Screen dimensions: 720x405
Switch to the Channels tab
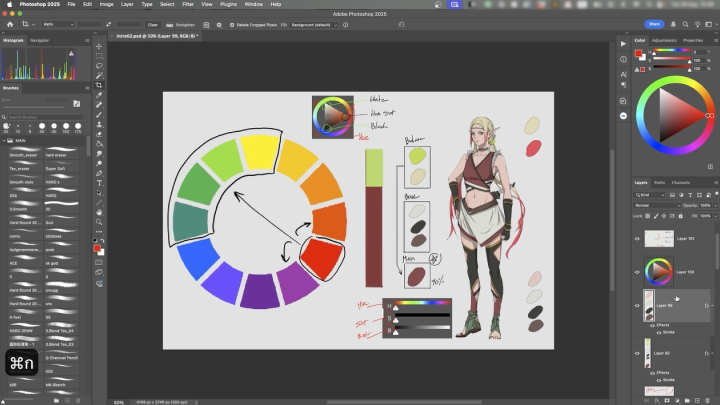680,182
